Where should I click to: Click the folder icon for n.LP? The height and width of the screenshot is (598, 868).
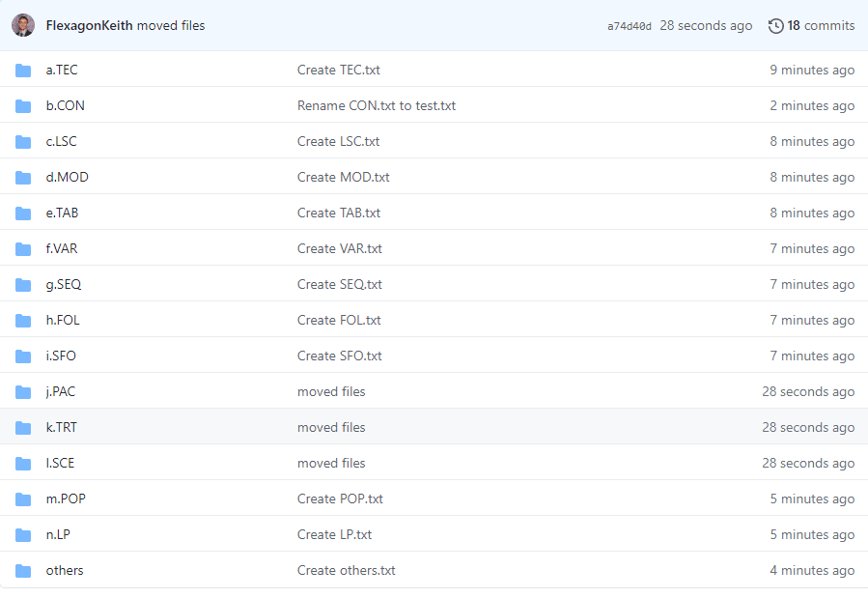(x=23, y=535)
